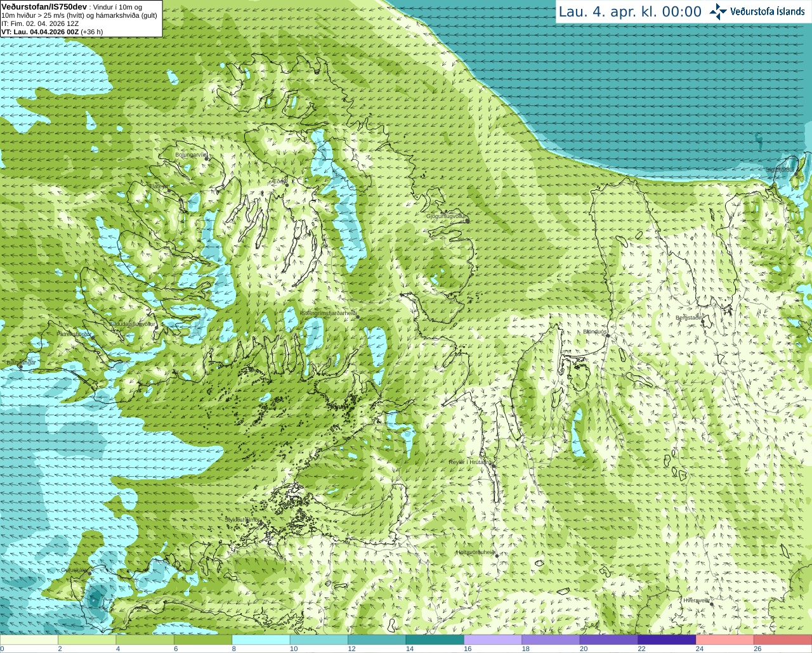The width and height of the screenshot is (812, 653).
Task: Click the Gjögurflugvöllur station marker
Action: (x=467, y=221)
